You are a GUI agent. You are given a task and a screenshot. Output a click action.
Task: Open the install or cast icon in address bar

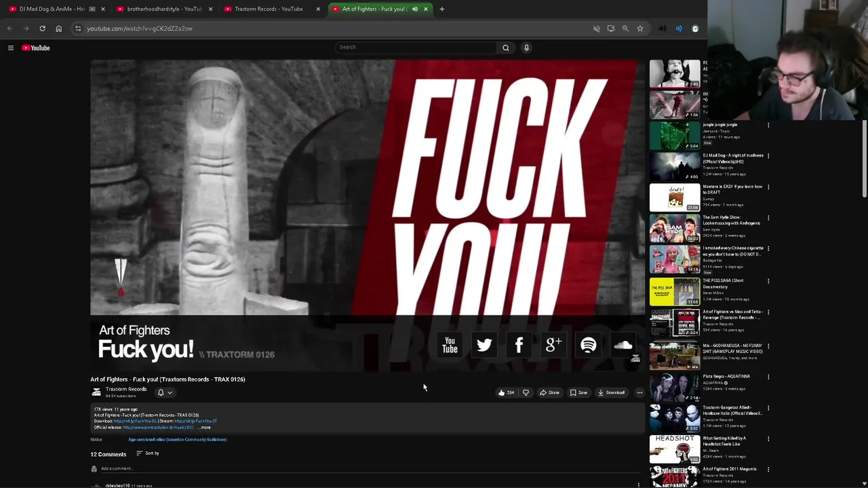tap(611, 28)
